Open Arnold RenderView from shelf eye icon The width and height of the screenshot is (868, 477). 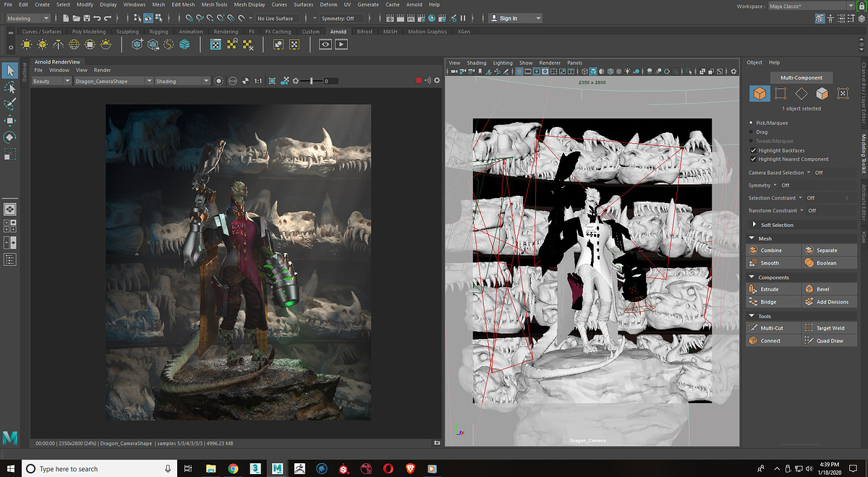325,44
